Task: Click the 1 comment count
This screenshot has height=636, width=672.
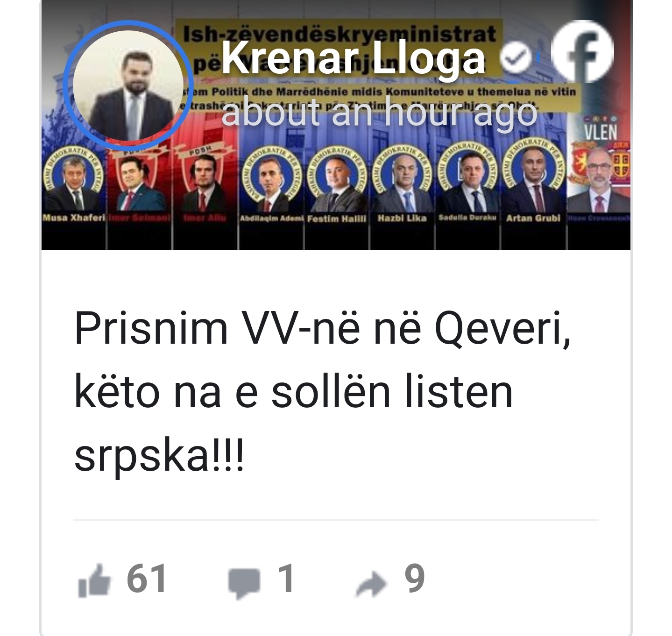Action: tap(286, 579)
